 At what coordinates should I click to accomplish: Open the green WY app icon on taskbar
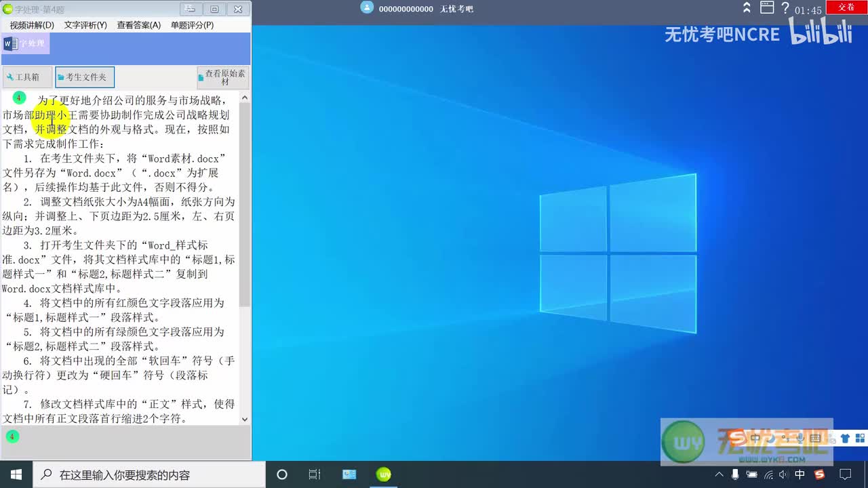[384, 474]
